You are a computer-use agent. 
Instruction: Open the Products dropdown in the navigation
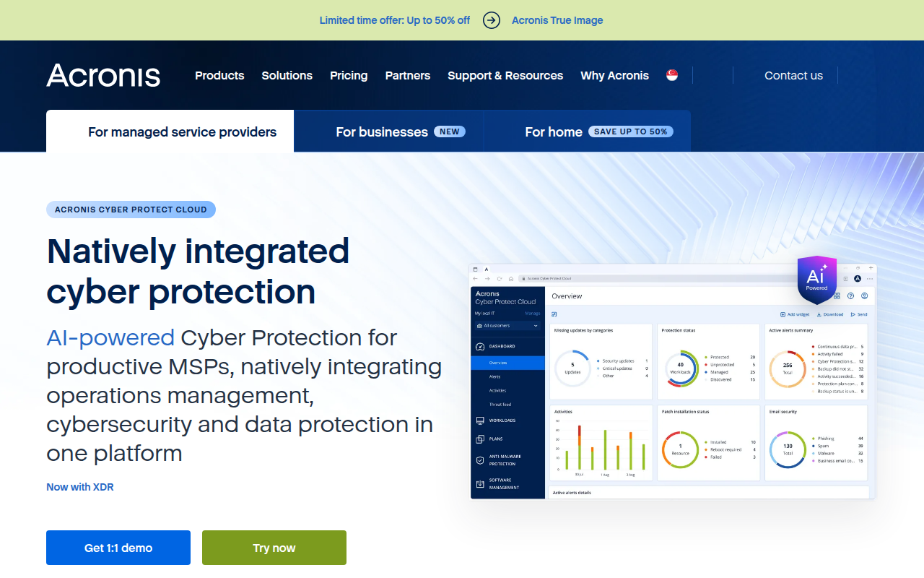(x=219, y=75)
